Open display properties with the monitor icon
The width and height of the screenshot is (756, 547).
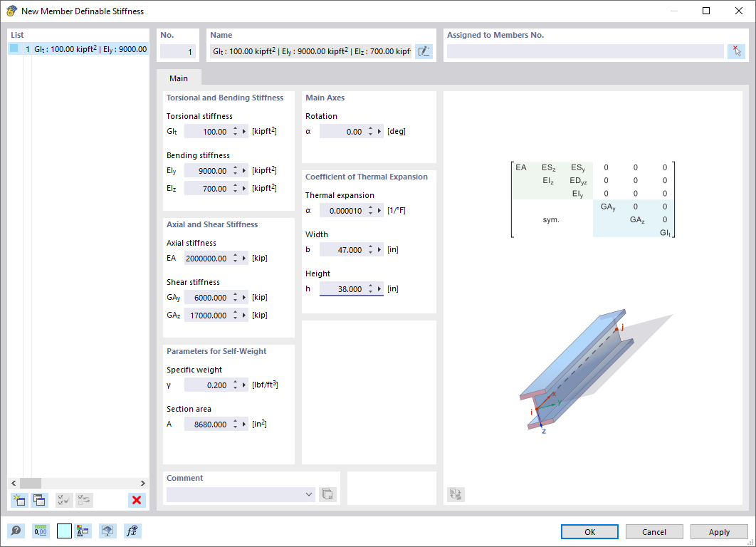click(x=107, y=531)
